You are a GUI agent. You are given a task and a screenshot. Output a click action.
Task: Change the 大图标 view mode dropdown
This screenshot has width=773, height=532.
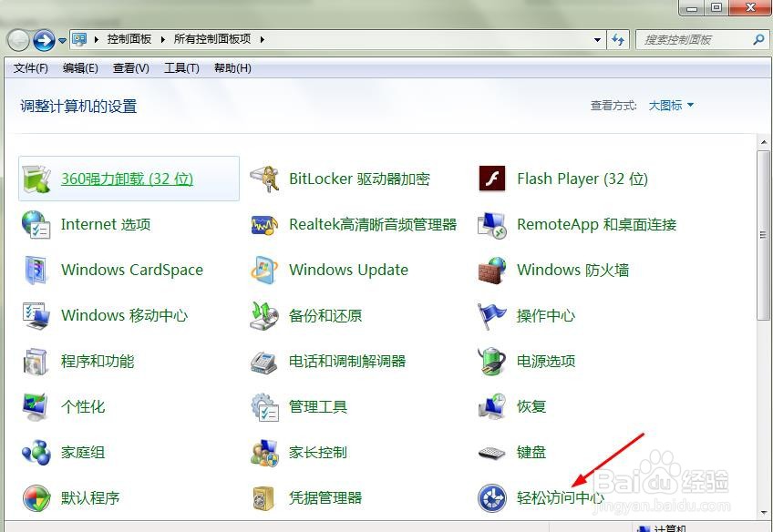(669, 105)
